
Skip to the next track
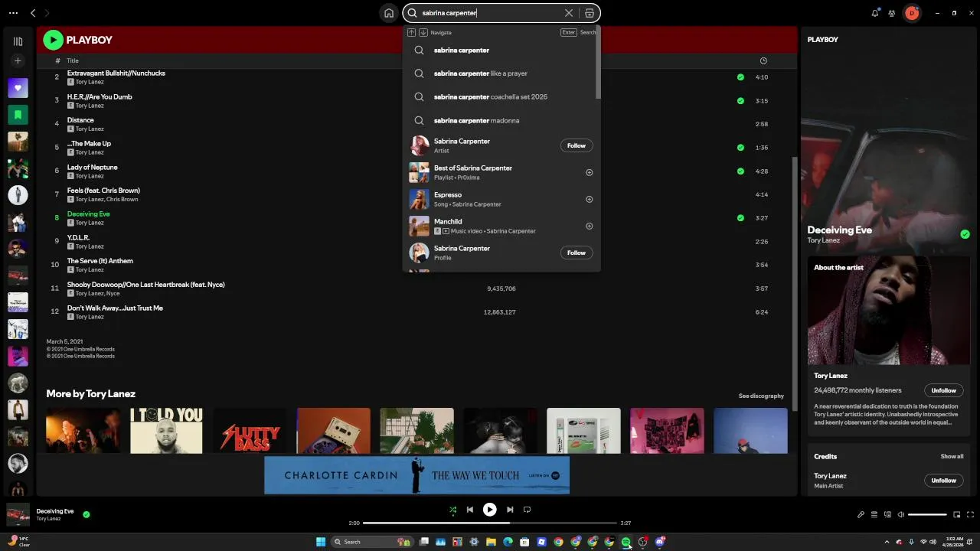point(510,510)
